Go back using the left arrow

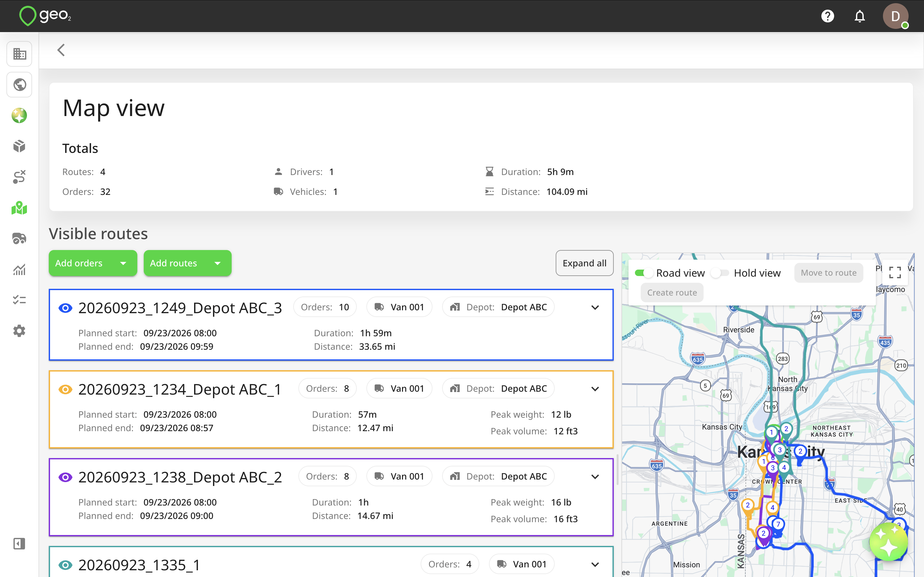(61, 50)
